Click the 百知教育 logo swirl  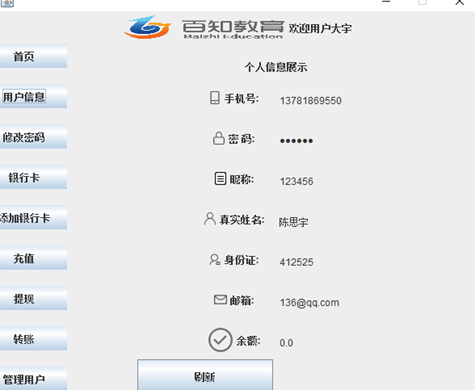point(148,27)
